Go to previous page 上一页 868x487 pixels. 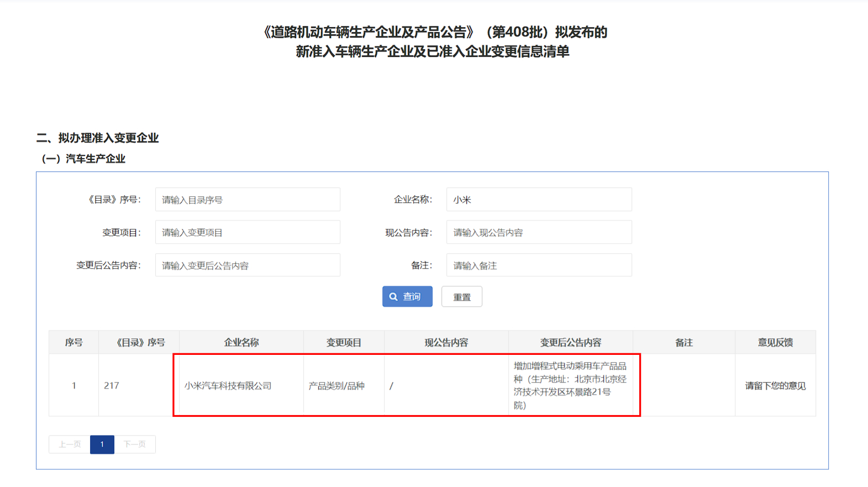click(x=70, y=444)
